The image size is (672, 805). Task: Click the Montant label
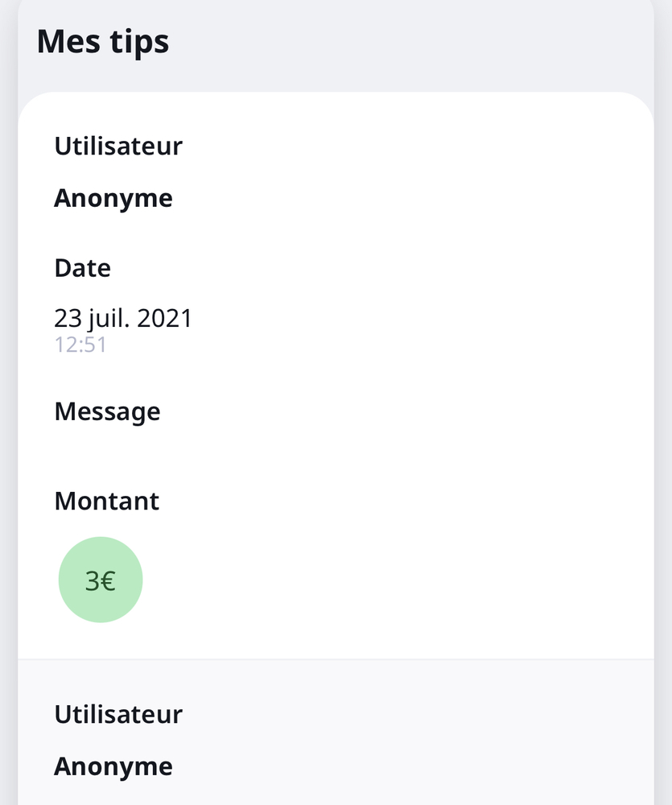point(106,501)
